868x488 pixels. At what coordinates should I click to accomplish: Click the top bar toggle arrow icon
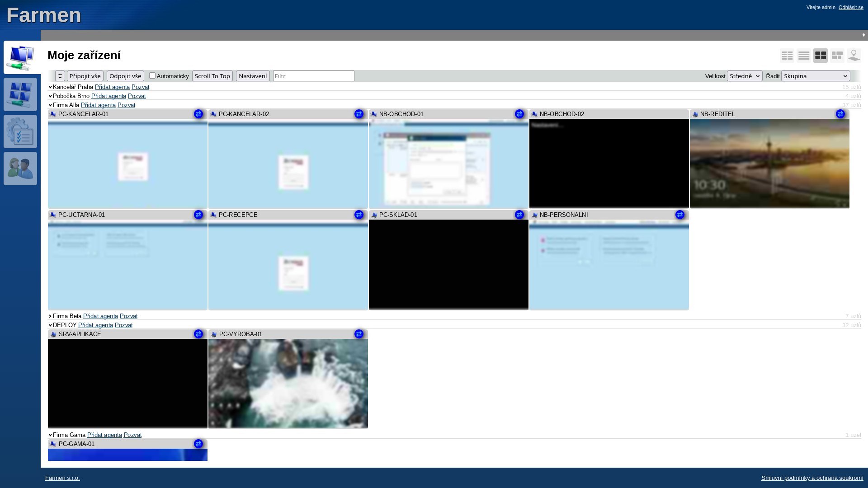863,35
